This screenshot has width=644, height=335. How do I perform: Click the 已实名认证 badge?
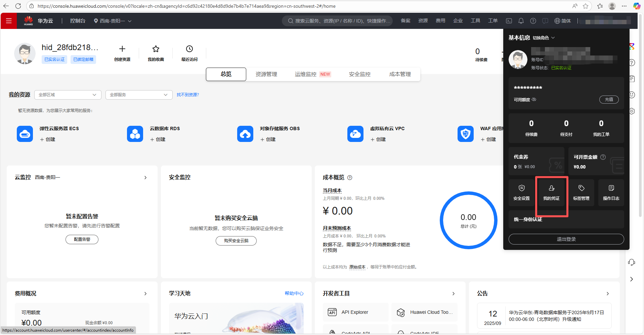(54, 60)
